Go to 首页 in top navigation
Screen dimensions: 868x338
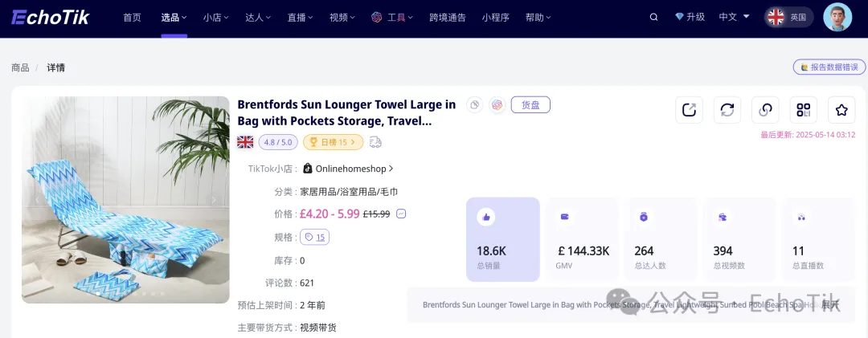(x=132, y=17)
